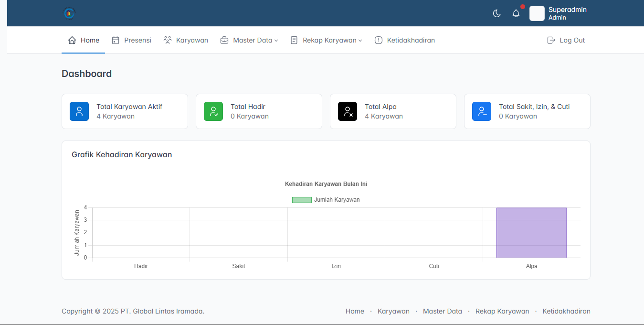644x325 pixels.
Task: Toggle the Jumlah Karyawan legend swatch
Action: point(302,200)
